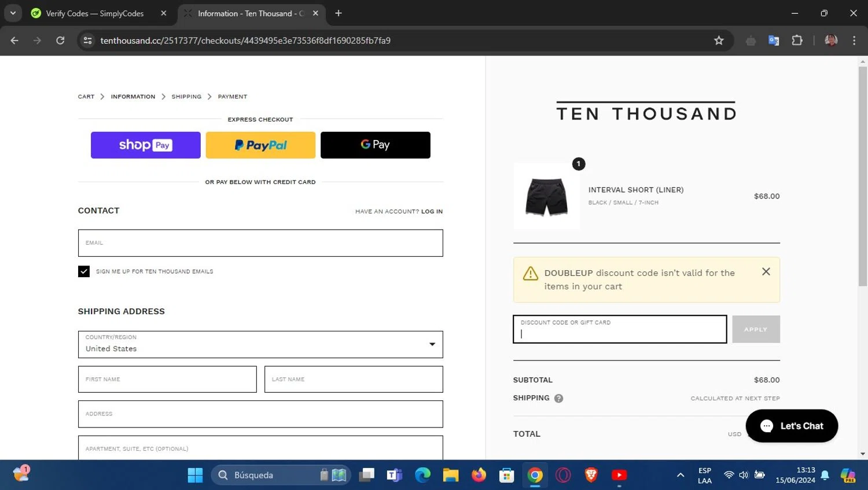The image size is (868, 490).
Task: Open Firefox from the taskbar
Action: point(479,475)
